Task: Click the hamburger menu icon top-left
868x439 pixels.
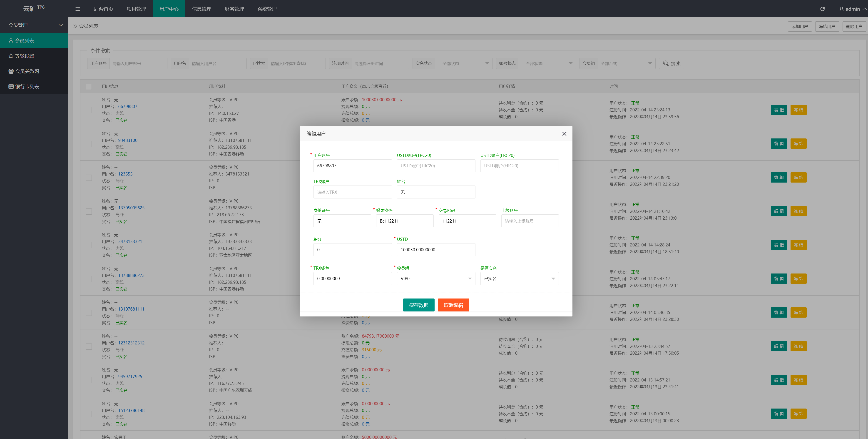Action: (x=78, y=8)
